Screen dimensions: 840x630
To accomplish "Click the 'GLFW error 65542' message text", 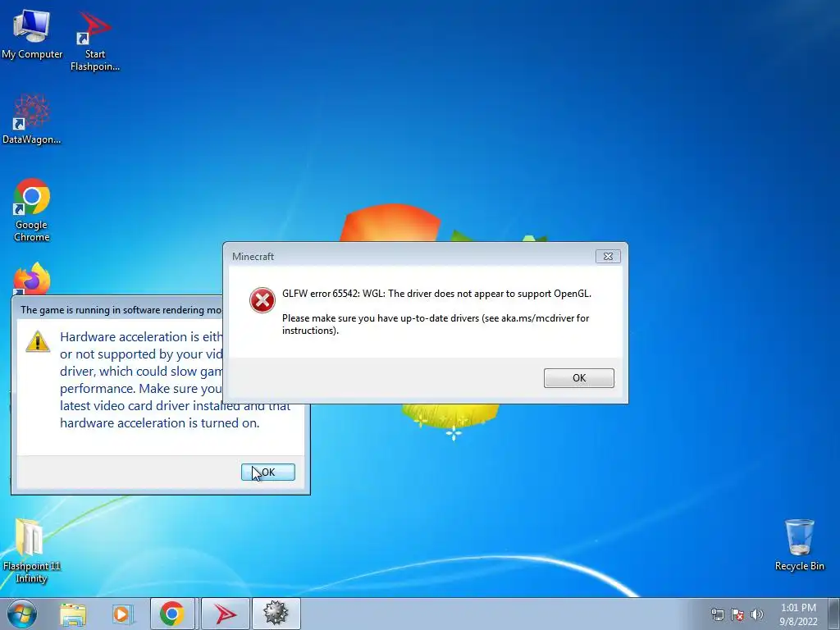I will pyautogui.click(x=436, y=294).
